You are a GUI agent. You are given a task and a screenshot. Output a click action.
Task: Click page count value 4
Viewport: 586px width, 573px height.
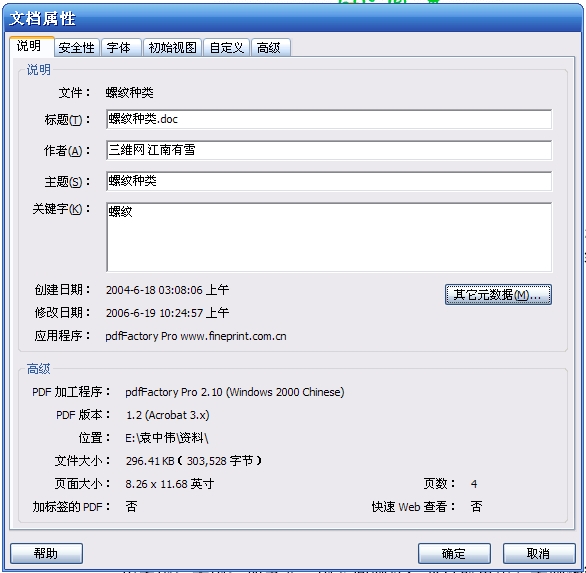pos(474,484)
